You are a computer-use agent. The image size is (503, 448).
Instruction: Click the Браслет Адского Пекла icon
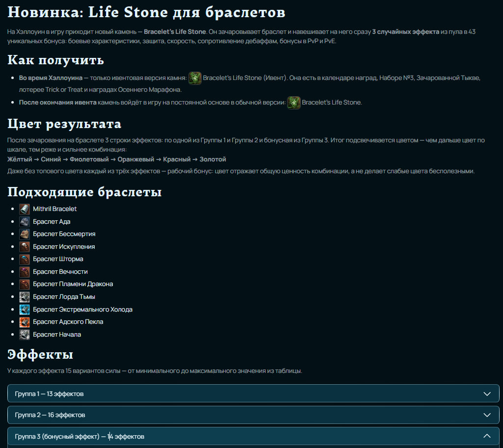pos(25,322)
